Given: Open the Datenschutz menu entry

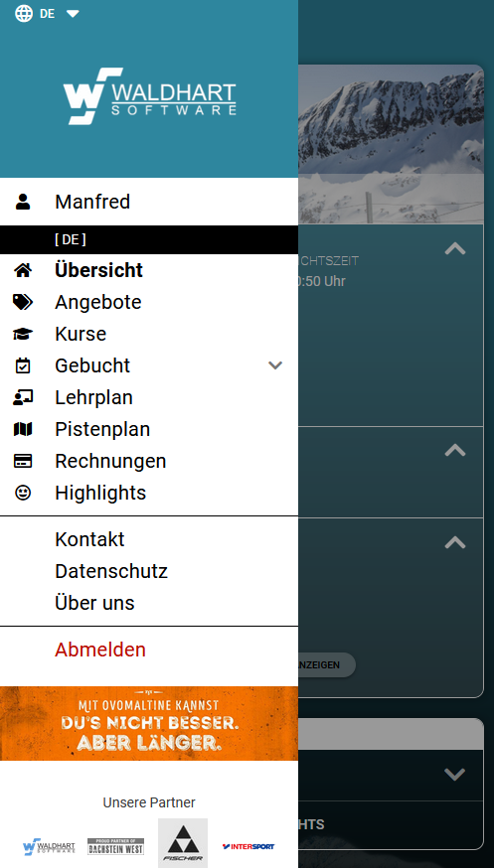Looking at the screenshot, I should (x=111, y=571).
